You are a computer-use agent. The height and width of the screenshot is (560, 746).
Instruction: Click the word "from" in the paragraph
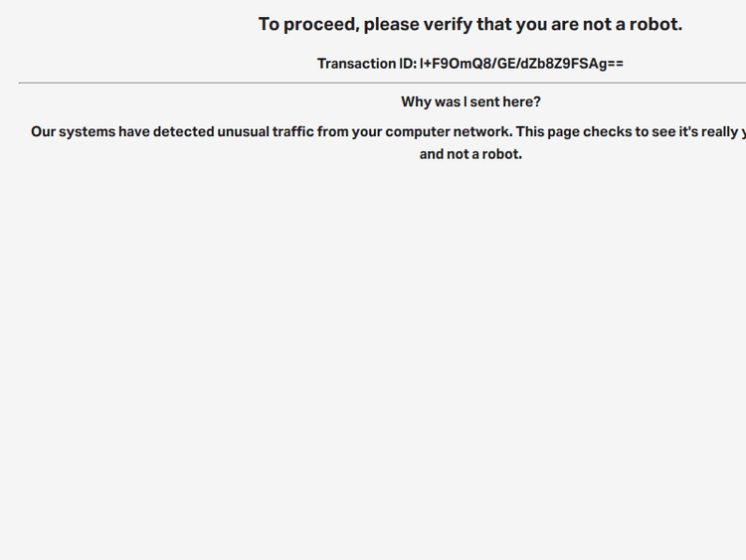coord(332,131)
